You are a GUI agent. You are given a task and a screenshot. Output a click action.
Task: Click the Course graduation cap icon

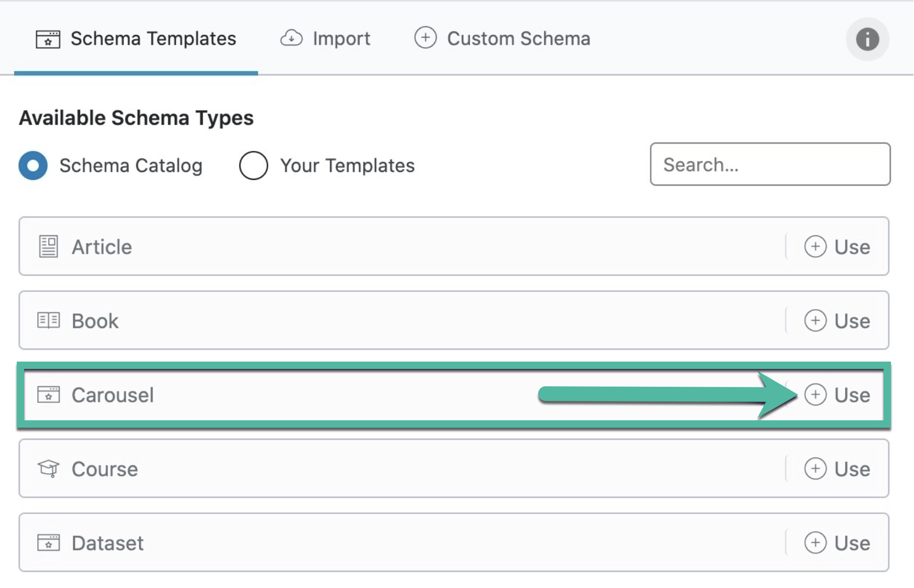(48, 469)
